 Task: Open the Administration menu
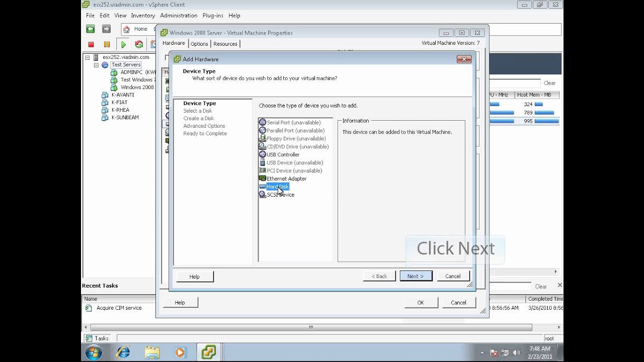(179, 16)
